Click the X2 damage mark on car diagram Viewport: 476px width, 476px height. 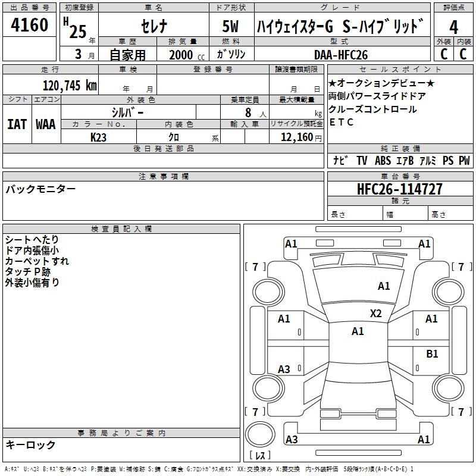pos(375,314)
